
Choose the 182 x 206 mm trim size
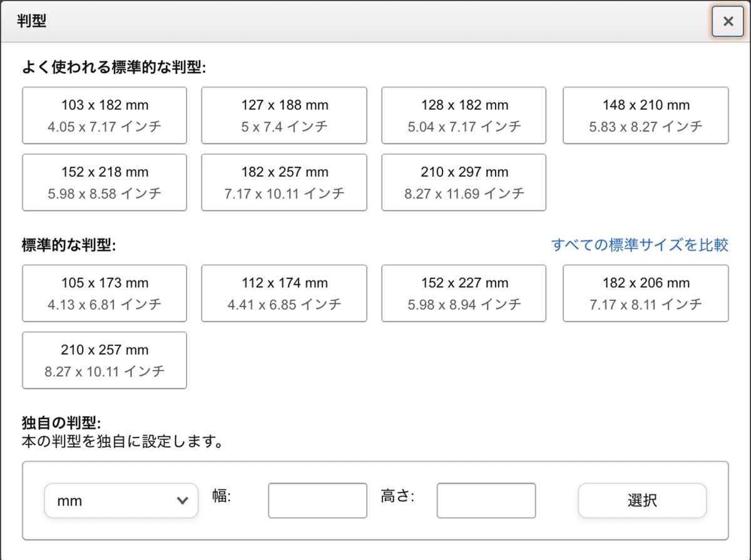click(645, 293)
